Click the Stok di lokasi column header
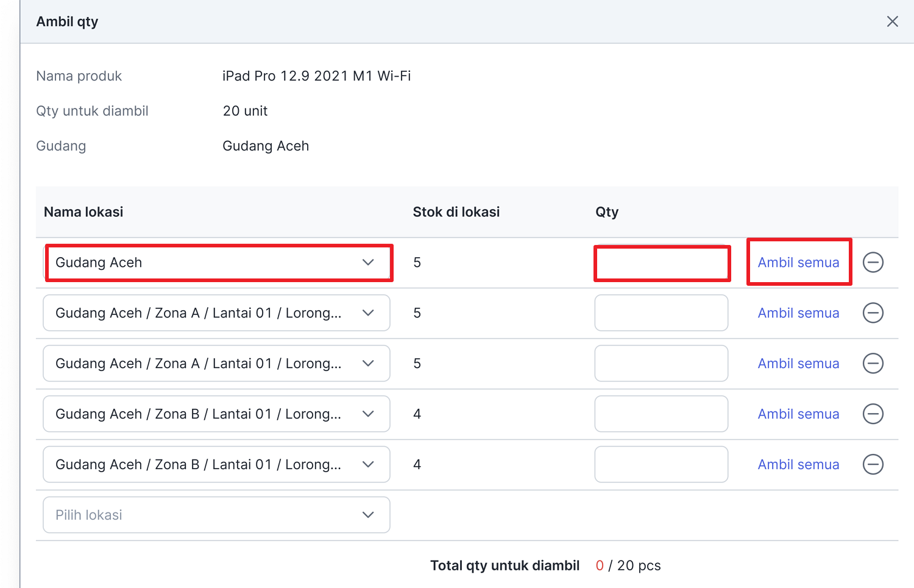Viewport: 914px width, 588px height. pyautogui.click(x=456, y=212)
